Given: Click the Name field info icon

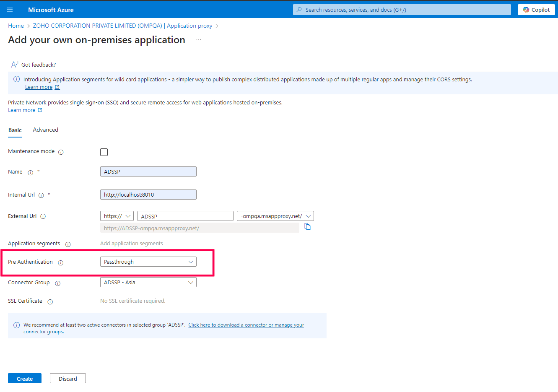Looking at the screenshot, I should (30, 172).
